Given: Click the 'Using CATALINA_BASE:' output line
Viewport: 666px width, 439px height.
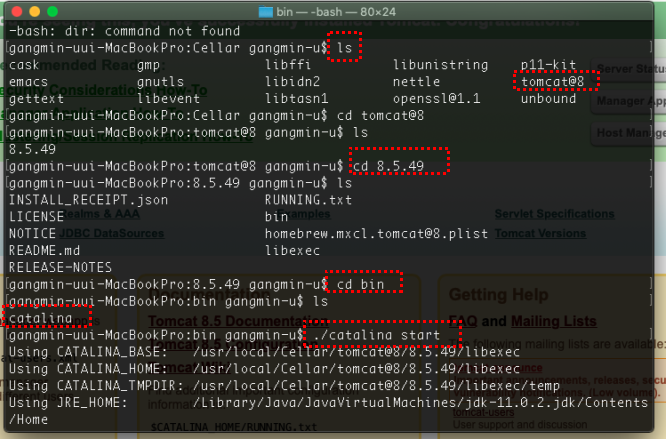Looking at the screenshot, I should [264, 352].
